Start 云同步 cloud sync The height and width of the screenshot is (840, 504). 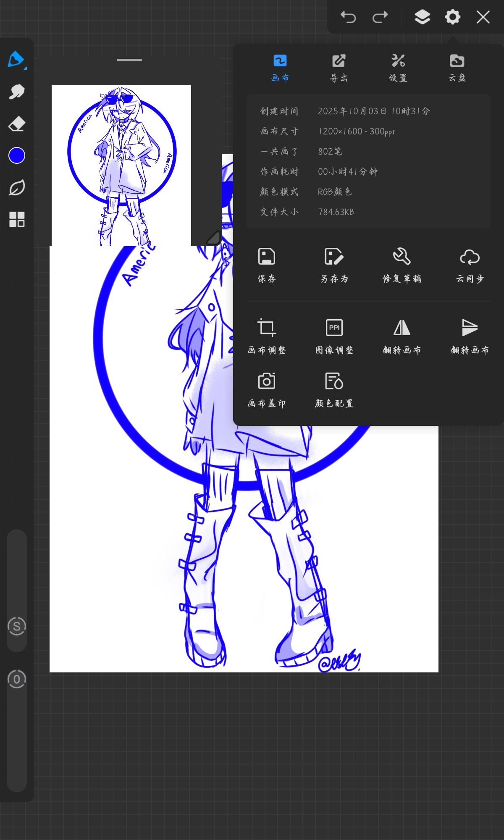[470, 265]
